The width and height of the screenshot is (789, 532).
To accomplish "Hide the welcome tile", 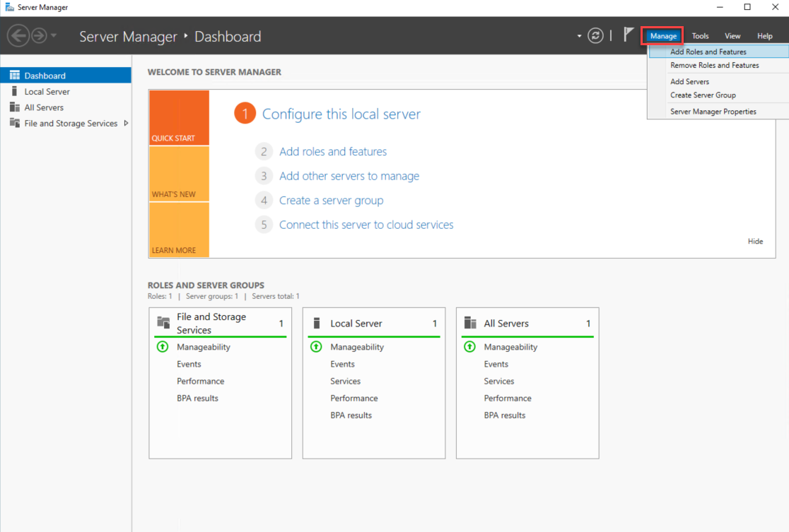I will click(755, 242).
